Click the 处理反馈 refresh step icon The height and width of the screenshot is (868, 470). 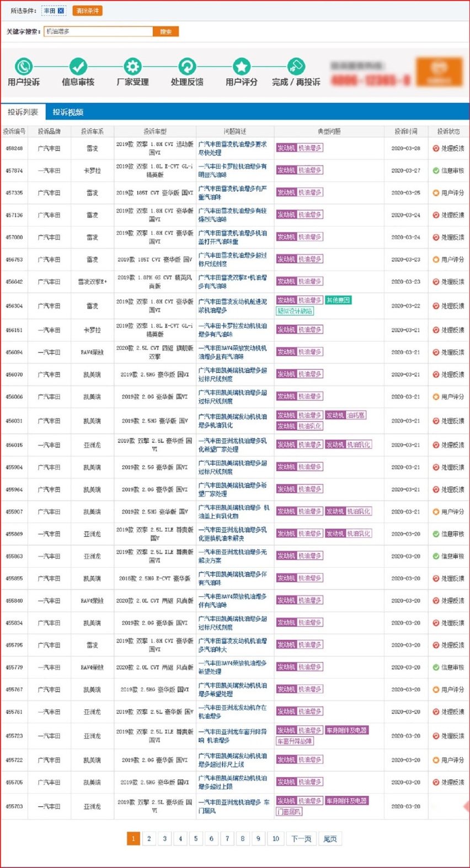pos(187,67)
